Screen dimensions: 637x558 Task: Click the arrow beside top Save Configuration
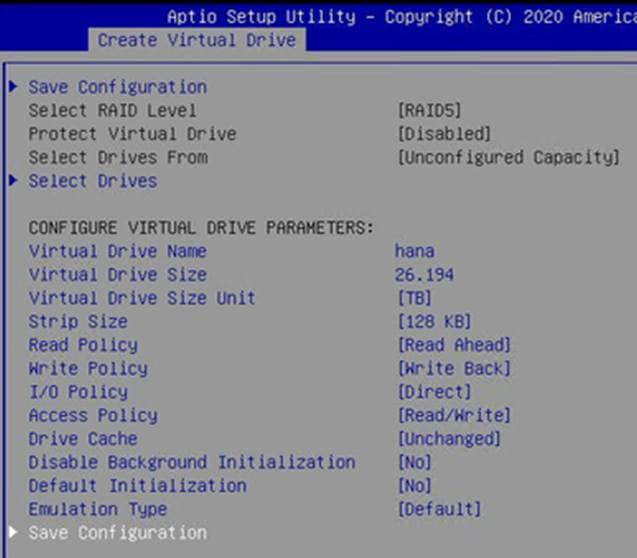click(12, 87)
